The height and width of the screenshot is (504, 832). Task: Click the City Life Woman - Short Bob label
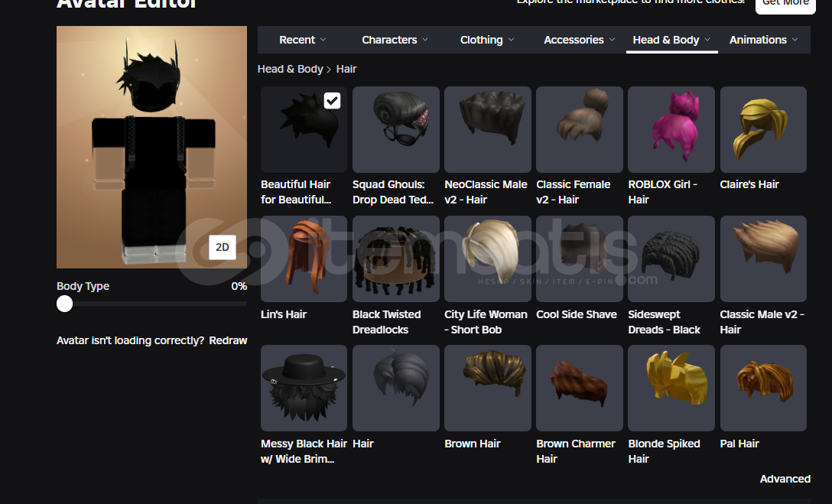coord(486,322)
